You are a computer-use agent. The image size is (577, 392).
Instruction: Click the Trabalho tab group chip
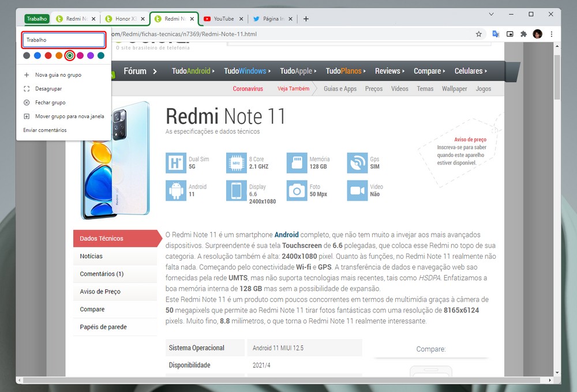point(37,19)
